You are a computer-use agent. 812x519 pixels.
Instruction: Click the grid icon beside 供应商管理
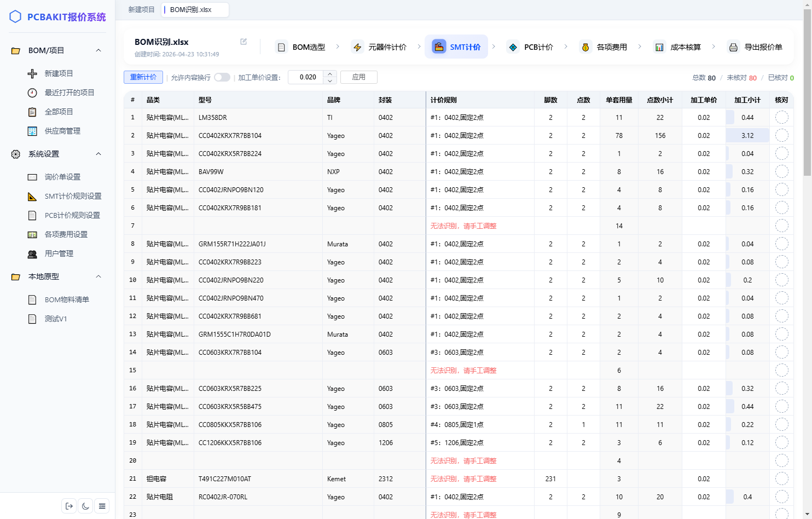point(32,131)
